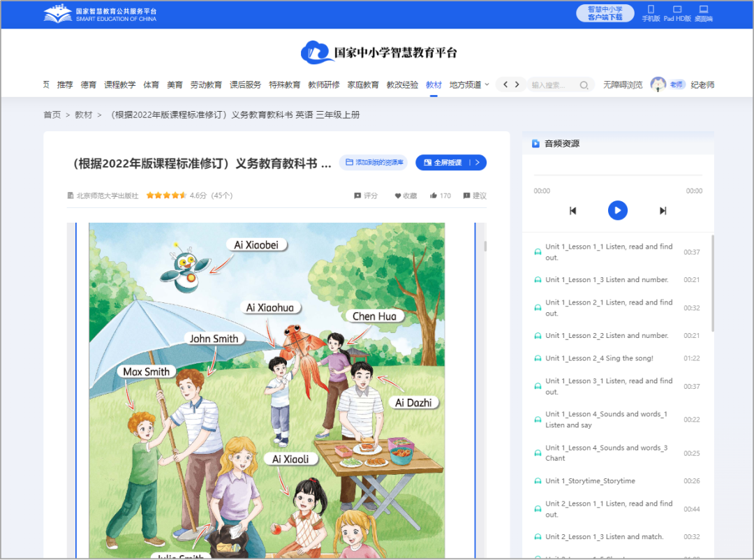Click the 音频资源 audio panel icon
Image resolution: width=754 pixels, height=560 pixels.
(x=535, y=143)
